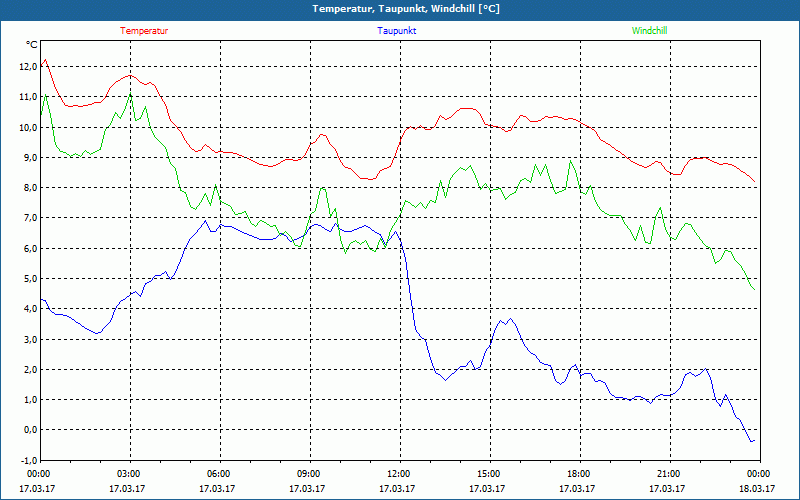This screenshot has height=500, width=800.
Task: Click the chart title 'Temperatur, Taupunkt, Windchill [°C]'
Action: 406,9
